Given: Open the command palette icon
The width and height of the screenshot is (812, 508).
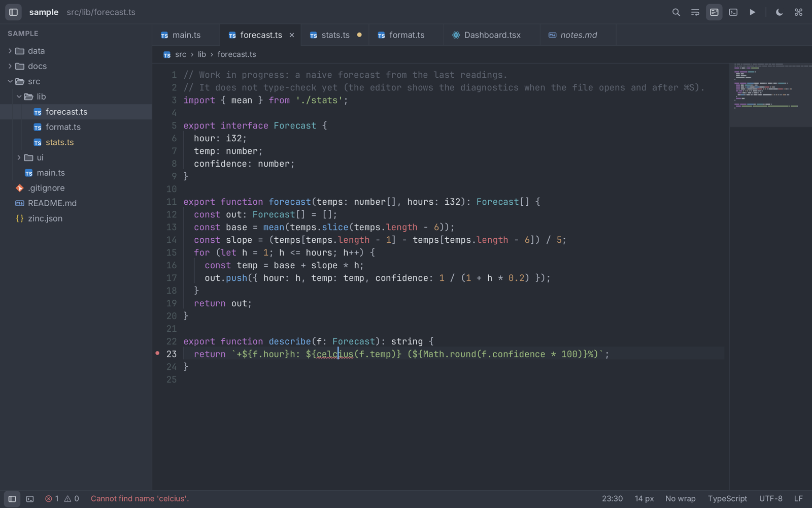Looking at the screenshot, I should [798, 12].
